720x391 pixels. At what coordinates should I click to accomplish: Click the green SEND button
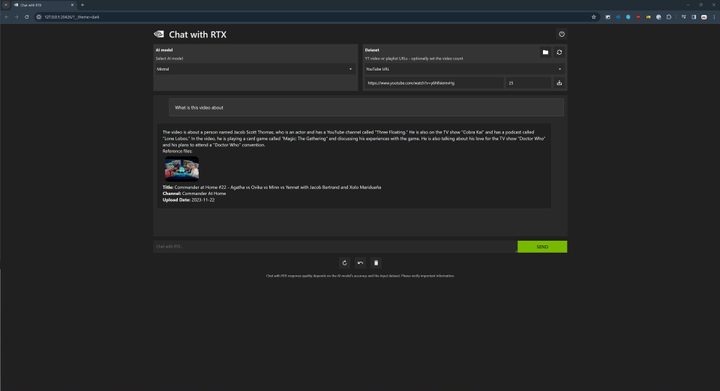(x=542, y=247)
